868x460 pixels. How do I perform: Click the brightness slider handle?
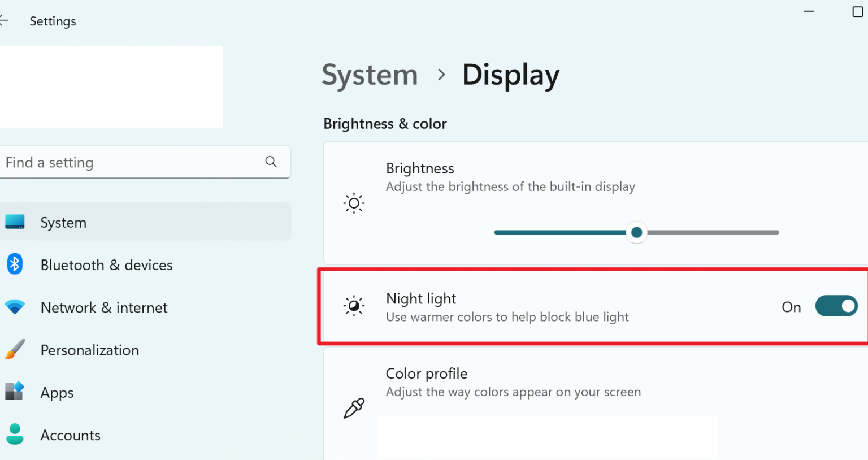point(637,232)
